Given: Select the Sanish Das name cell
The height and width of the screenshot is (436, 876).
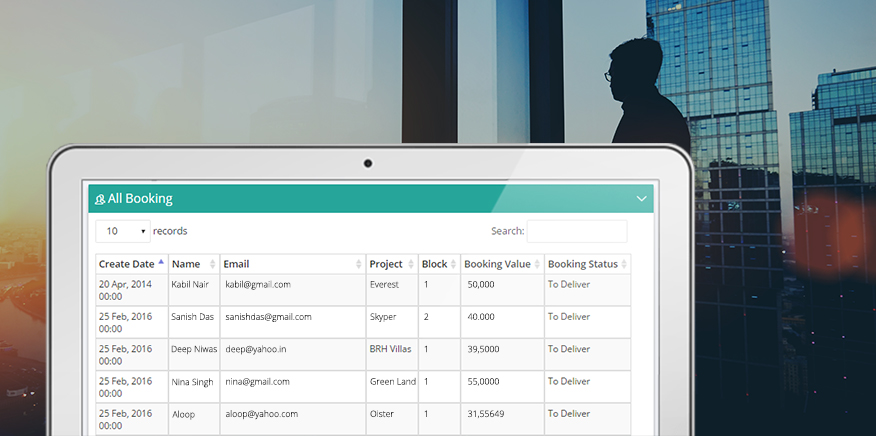Looking at the screenshot, I should point(194,322).
